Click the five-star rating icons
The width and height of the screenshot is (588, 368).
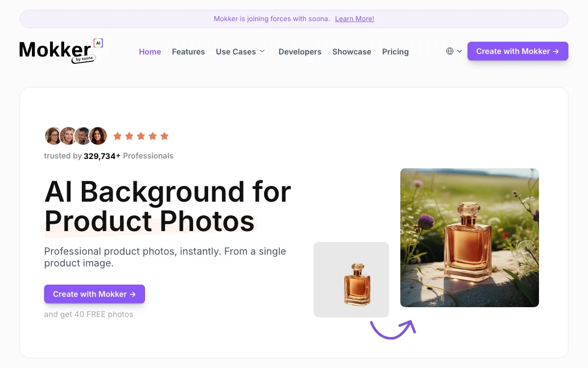[141, 136]
